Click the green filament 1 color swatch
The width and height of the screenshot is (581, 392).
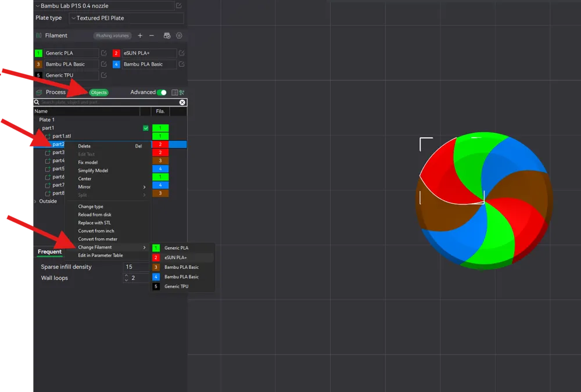38,53
